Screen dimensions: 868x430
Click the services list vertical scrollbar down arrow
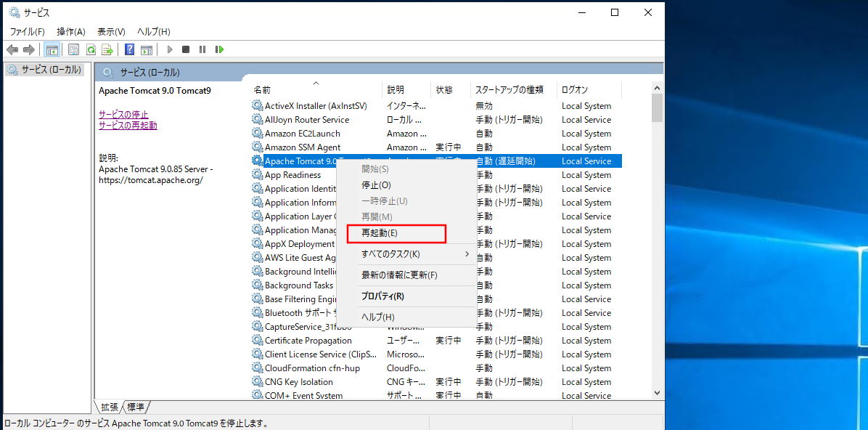tap(658, 392)
